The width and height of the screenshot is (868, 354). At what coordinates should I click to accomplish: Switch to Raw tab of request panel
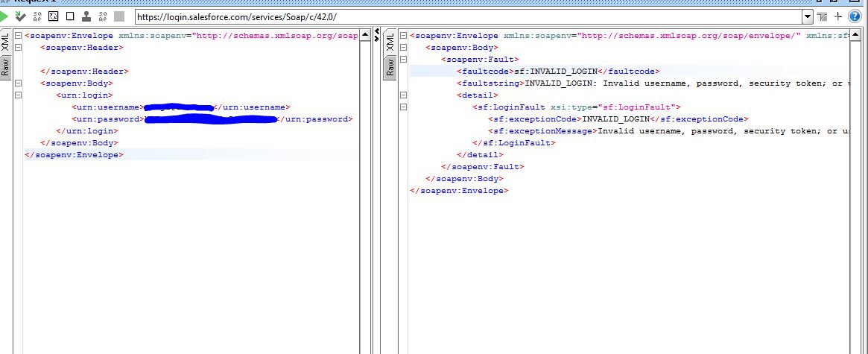tap(5, 68)
